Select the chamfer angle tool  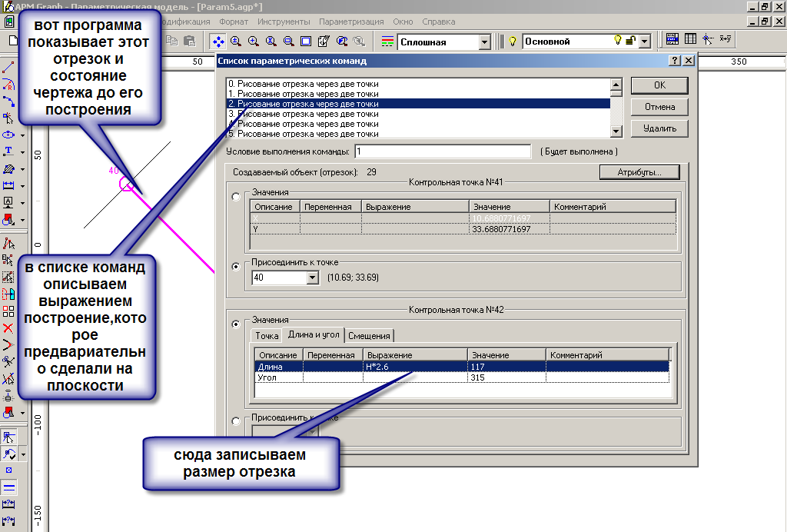8,344
